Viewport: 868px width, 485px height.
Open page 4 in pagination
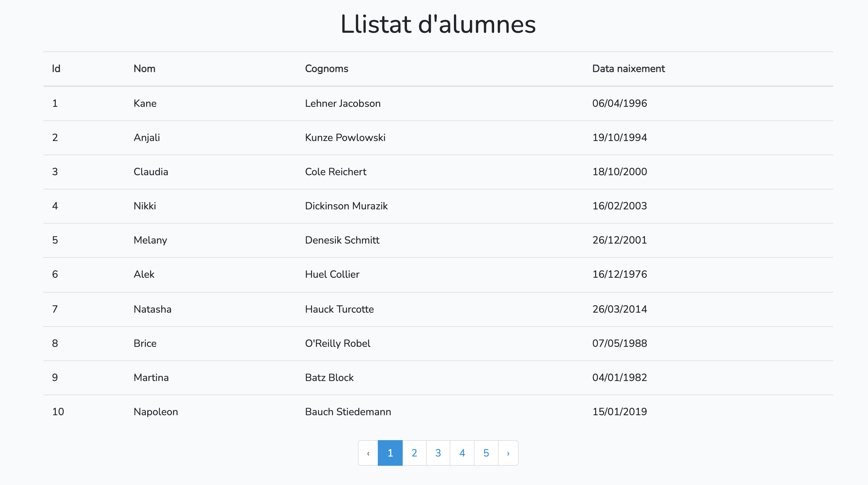click(462, 453)
